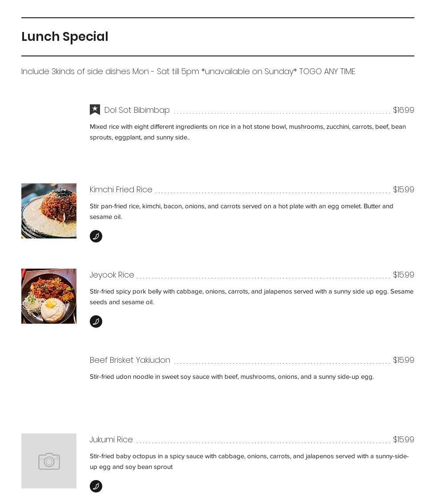Click the spicy pepper icon under Kimchi Fried Rice
429x504 pixels.
(x=96, y=236)
